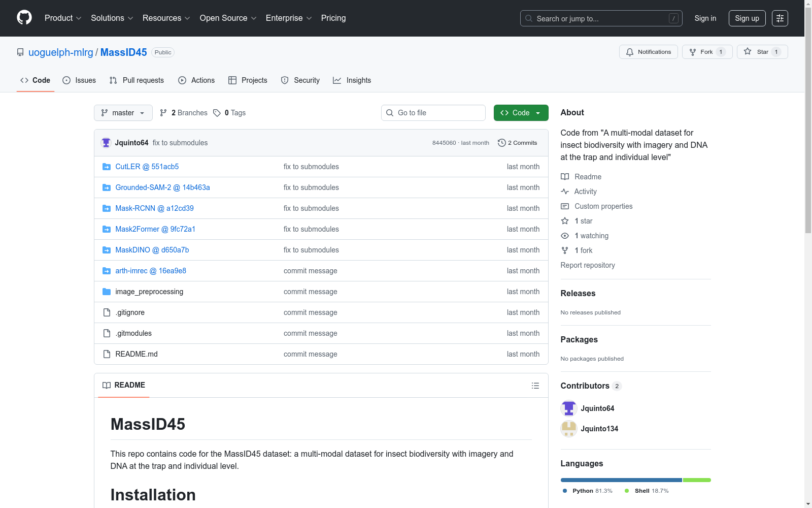The height and width of the screenshot is (508, 812).
Task: Click the Python 81.3% language link
Action: [x=588, y=491]
